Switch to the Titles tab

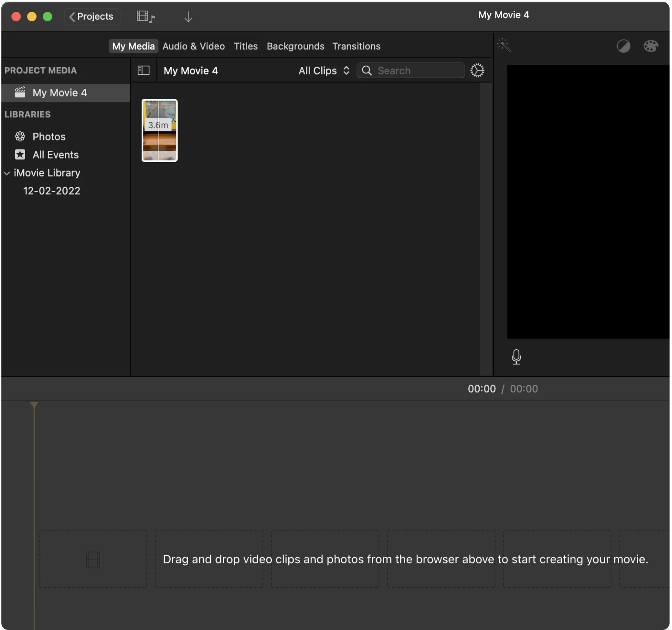click(245, 46)
